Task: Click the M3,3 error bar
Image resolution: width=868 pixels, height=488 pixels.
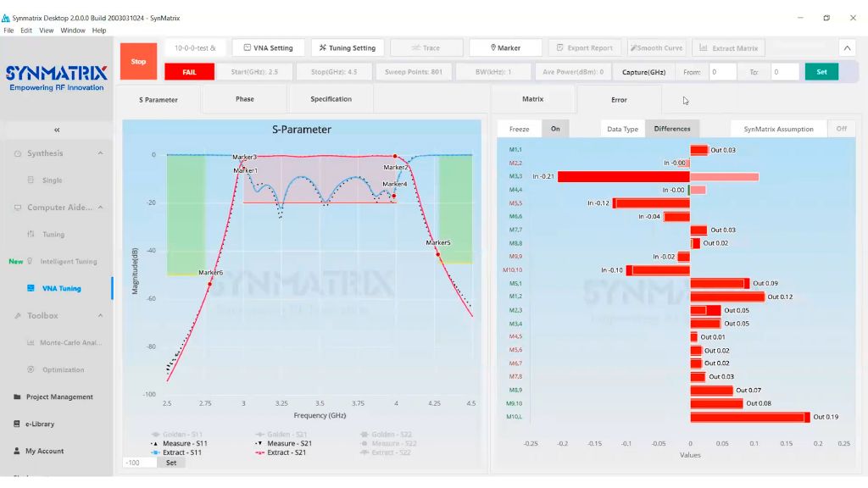Action: pyautogui.click(x=623, y=176)
